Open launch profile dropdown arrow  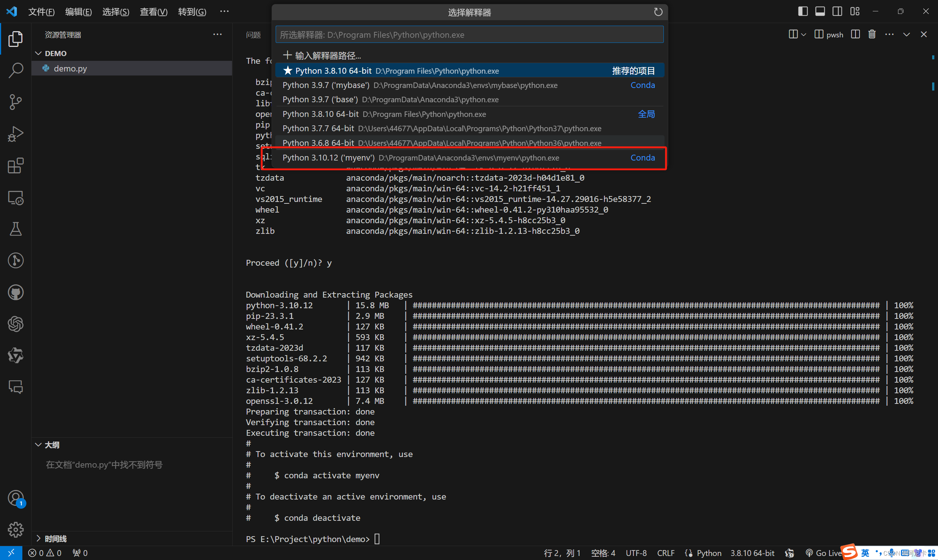[x=804, y=34]
